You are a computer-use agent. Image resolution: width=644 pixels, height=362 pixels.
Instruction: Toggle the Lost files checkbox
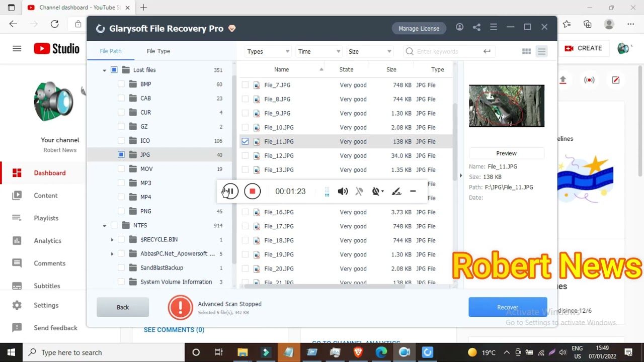[114, 70]
